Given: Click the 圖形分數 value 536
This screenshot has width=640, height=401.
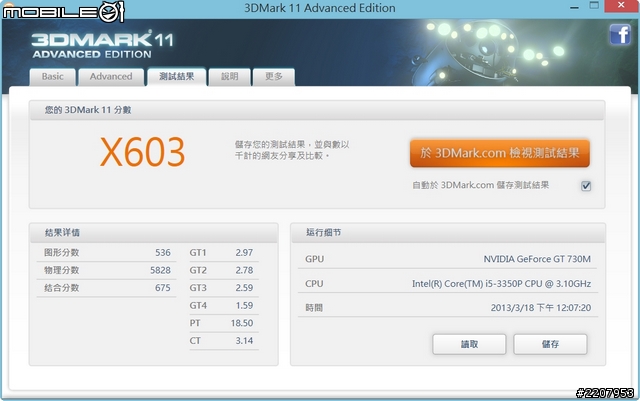Looking at the screenshot, I should point(162,253).
